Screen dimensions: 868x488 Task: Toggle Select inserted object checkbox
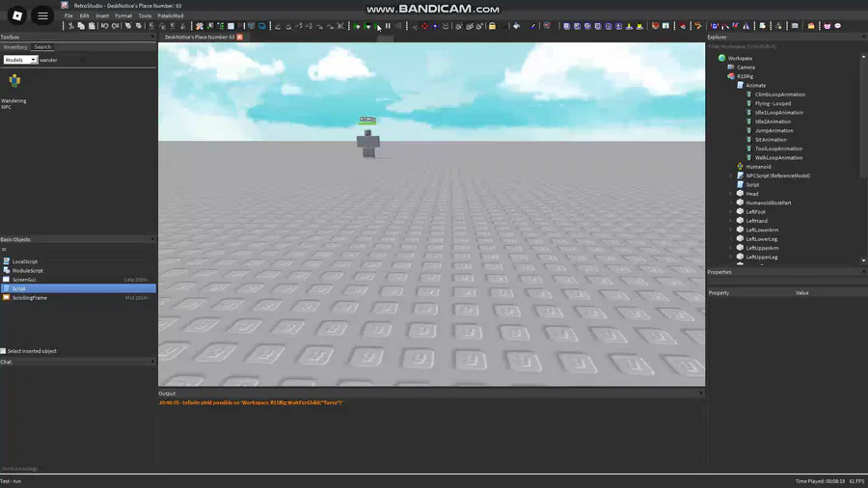(x=3, y=351)
